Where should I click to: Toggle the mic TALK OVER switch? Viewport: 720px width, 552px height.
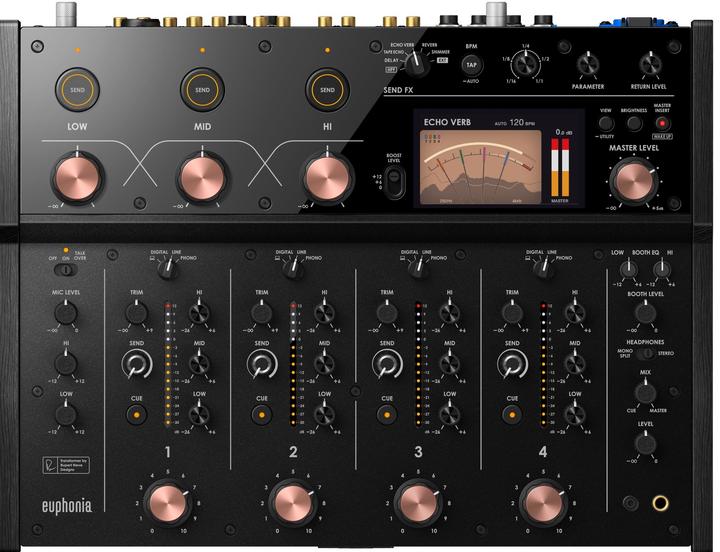(x=66, y=268)
